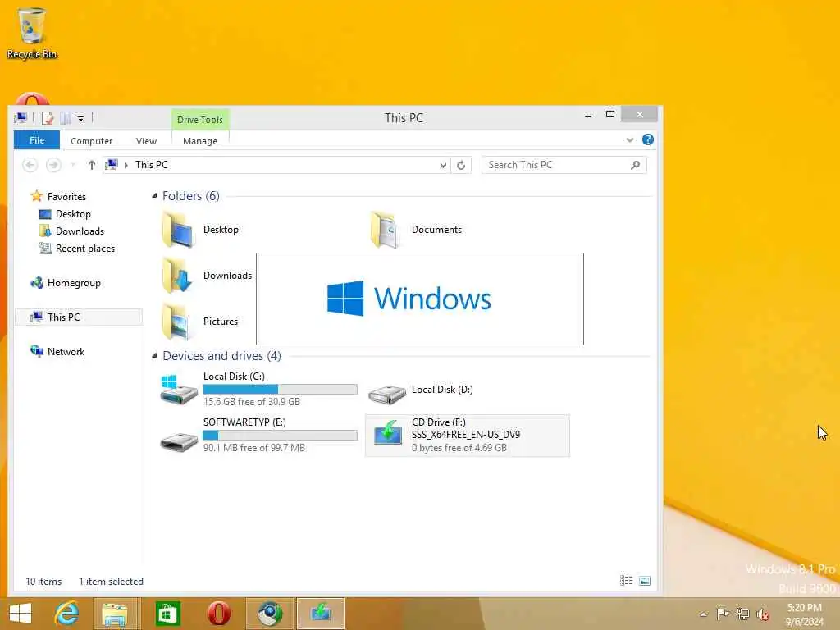Screen dimensions: 840x630
Task: Open File Explorer from the taskbar
Action: point(115,614)
